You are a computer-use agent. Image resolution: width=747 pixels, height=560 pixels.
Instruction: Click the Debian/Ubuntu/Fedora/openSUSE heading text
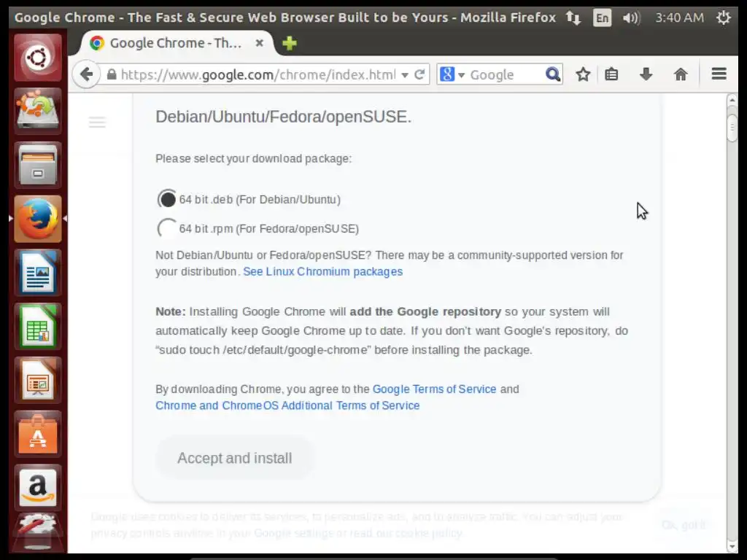pos(284,117)
